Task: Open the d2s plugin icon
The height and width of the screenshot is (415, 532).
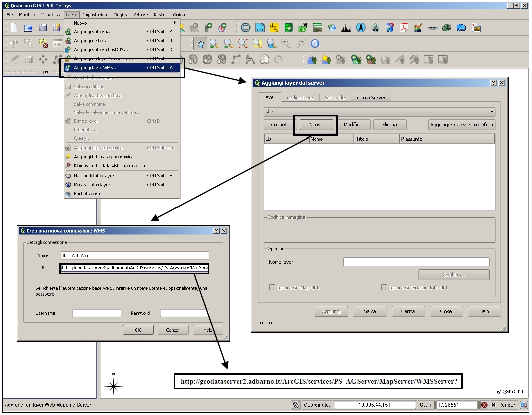Action: [x=274, y=28]
